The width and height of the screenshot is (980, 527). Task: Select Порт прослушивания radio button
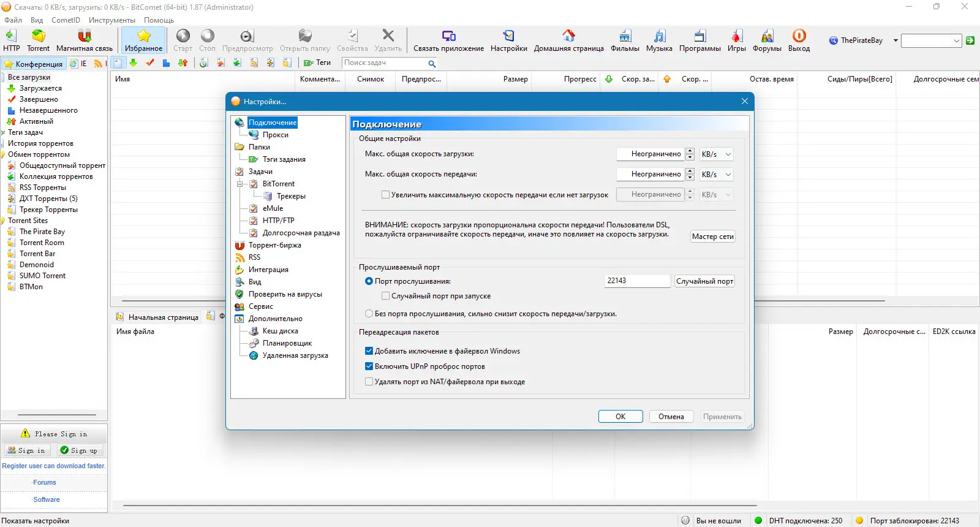[x=369, y=281]
